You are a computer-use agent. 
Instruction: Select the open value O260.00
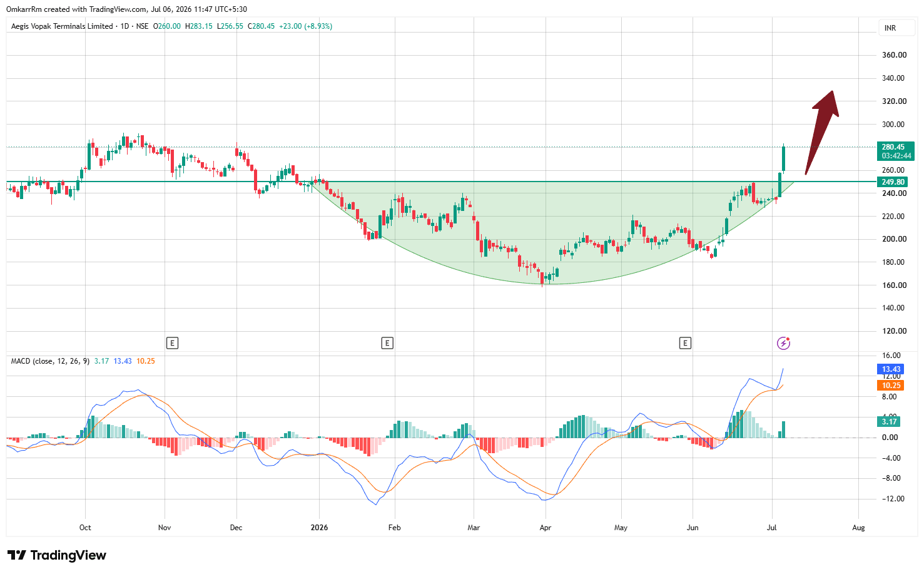point(167,26)
